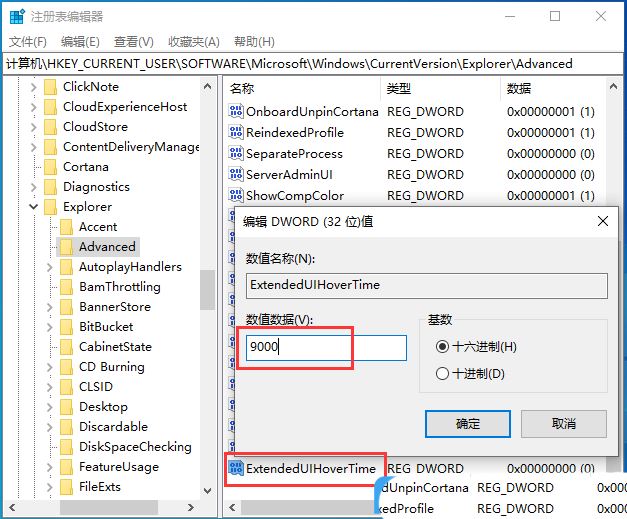Screen dimensions: 627x519
Task: Click the ShowCompColor DWORD value icon
Action: [x=236, y=196]
